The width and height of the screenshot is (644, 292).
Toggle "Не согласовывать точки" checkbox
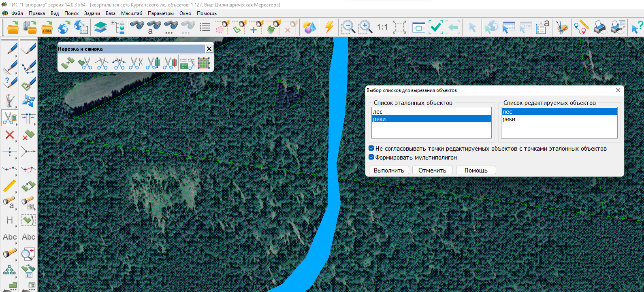tap(371, 148)
